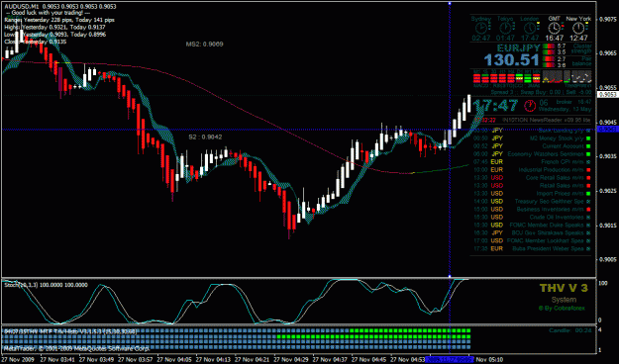The width and height of the screenshot is (619, 364).
Task: Click the BOJ Gov Shirakawa Speaks news row
Action: pyautogui.click(x=532, y=233)
